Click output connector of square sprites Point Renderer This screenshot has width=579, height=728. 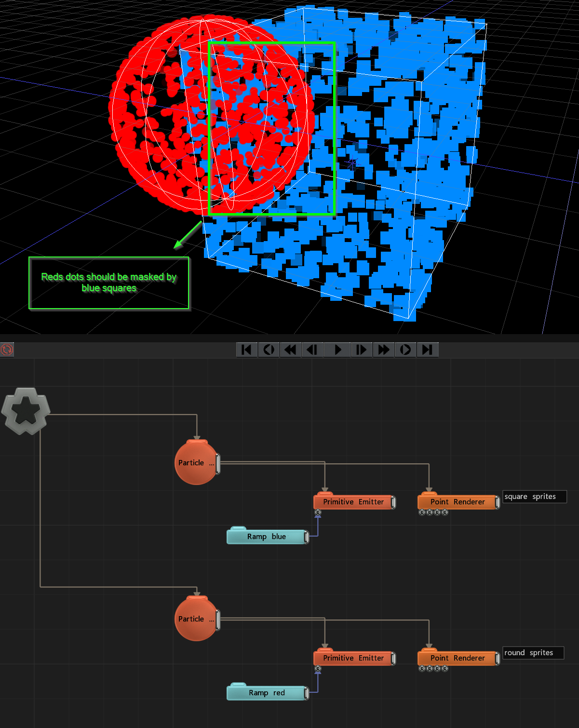point(498,502)
